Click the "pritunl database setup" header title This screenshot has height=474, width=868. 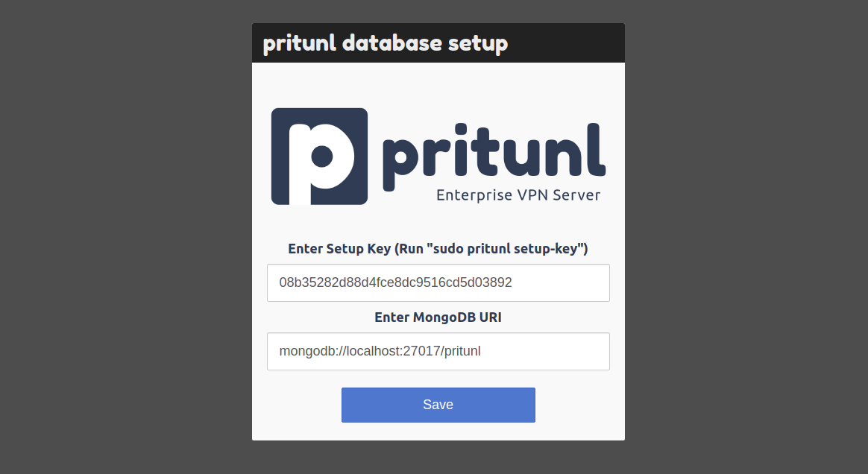click(386, 43)
